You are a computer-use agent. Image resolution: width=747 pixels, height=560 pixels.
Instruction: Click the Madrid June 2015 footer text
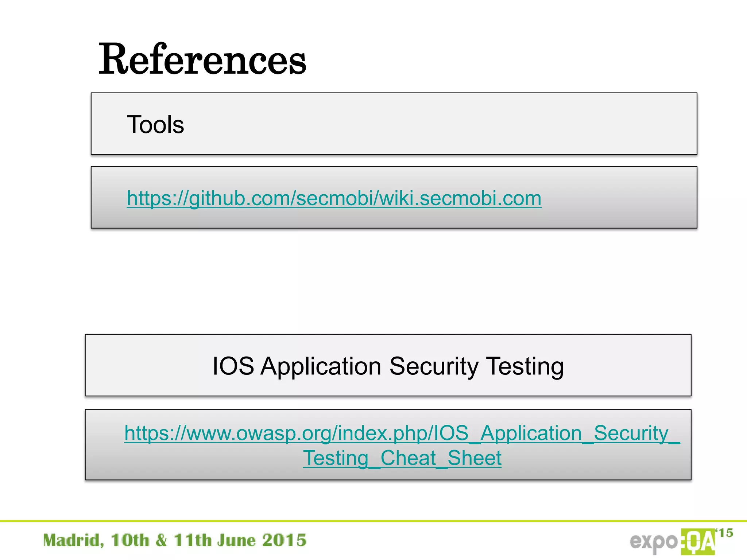(175, 540)
